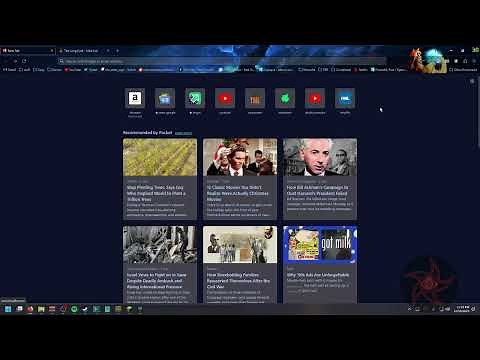The width and height of the screenshot is (480, 360).
Task: Reload the page with the refresh button
Action: pyautogui.click(x=24, y=61)
